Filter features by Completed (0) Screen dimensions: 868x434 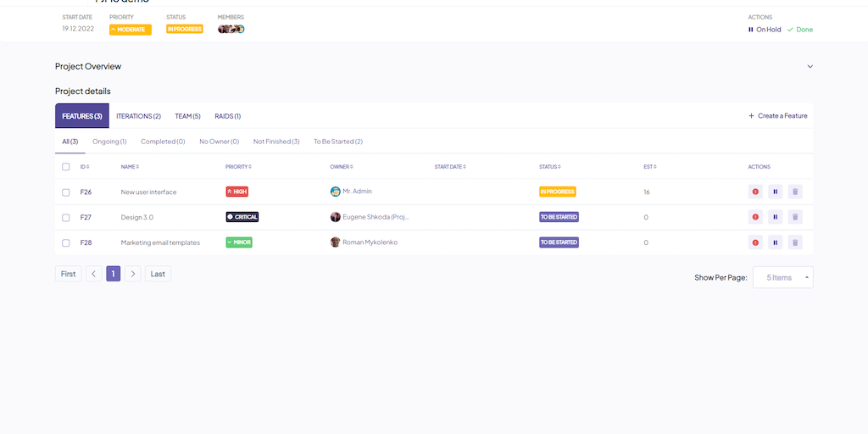pyautogui.click(x=163, y=142)
